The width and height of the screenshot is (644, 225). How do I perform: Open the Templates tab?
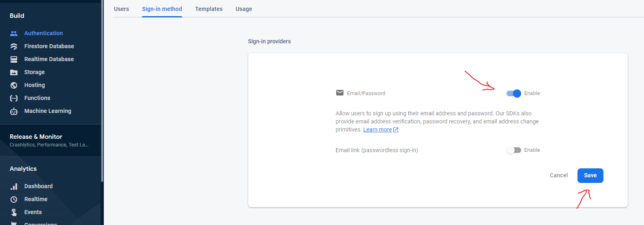[x=209, y=9]
